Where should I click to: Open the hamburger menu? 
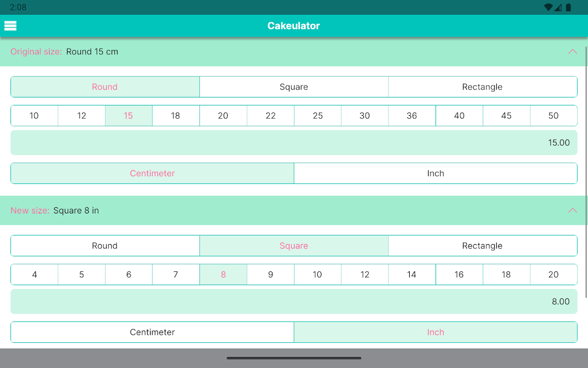pos(10,26)
